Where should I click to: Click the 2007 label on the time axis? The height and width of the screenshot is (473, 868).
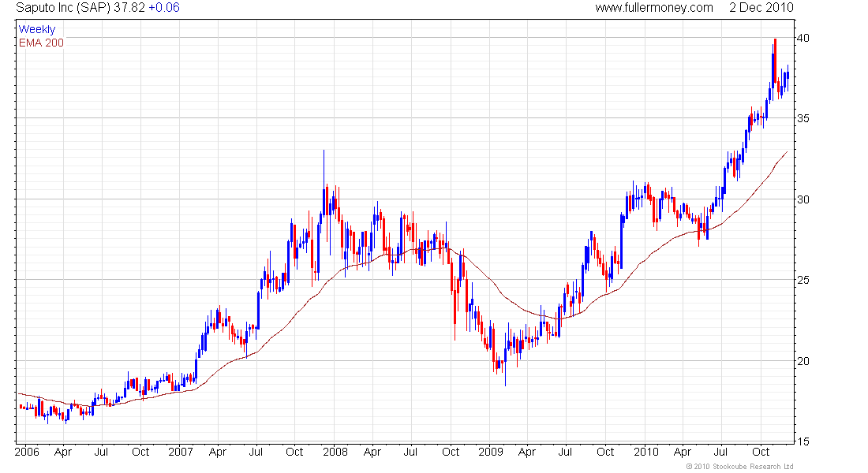click(x=181, y=453)
